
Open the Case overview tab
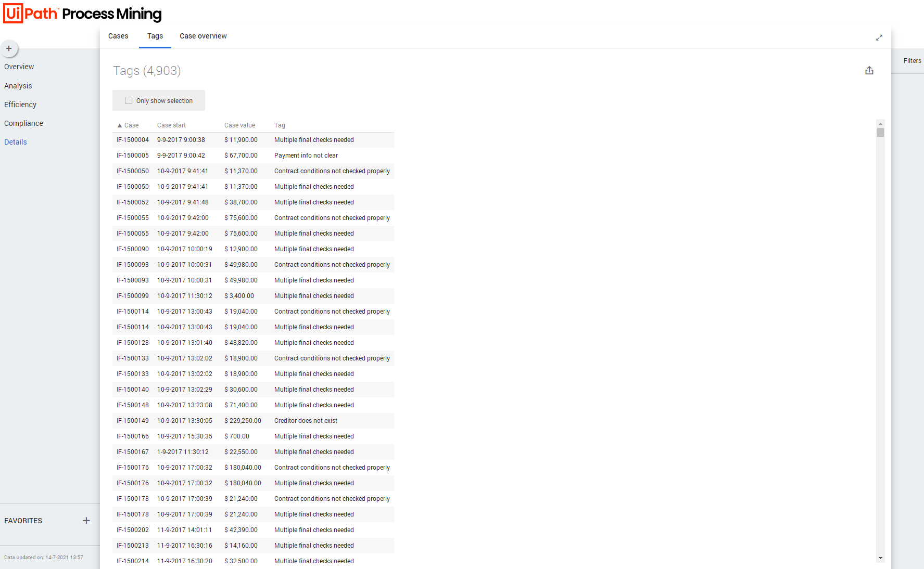(203, 36)
